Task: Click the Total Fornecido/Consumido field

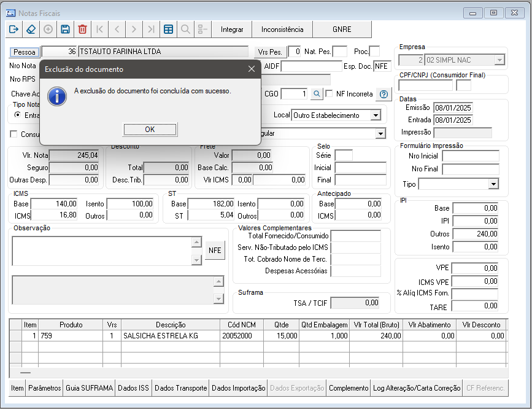Action: point(355,236)
